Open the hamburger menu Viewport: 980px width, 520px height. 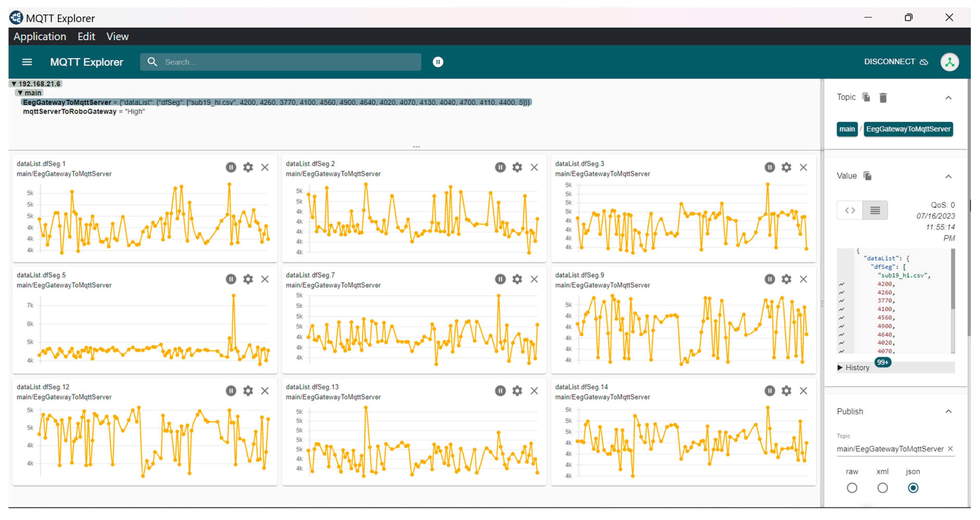tap(27, 62)
